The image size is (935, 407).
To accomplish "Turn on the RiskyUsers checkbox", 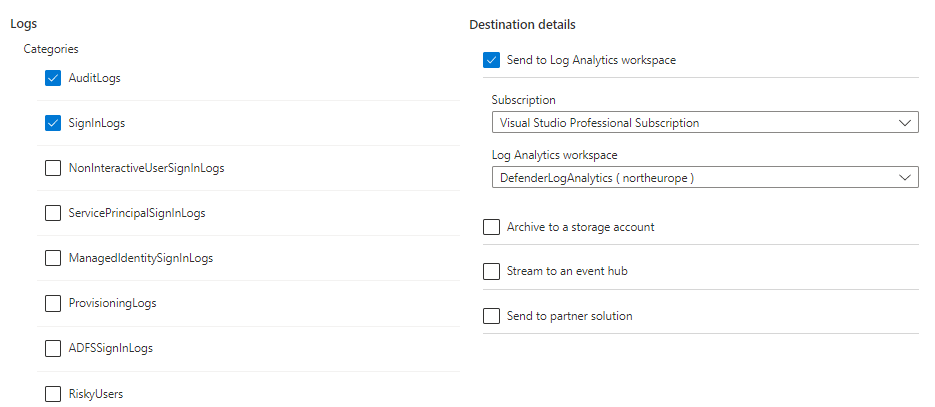I will pos(53,394).
